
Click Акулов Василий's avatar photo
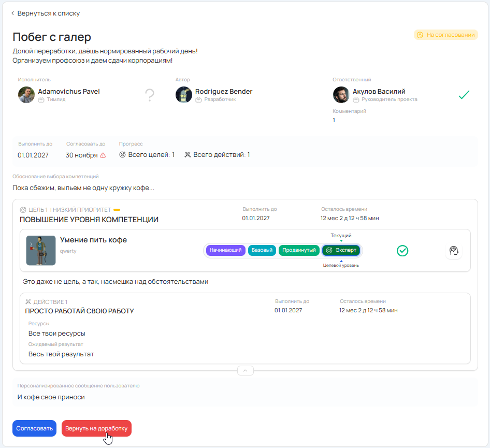(x=341, y=95)
